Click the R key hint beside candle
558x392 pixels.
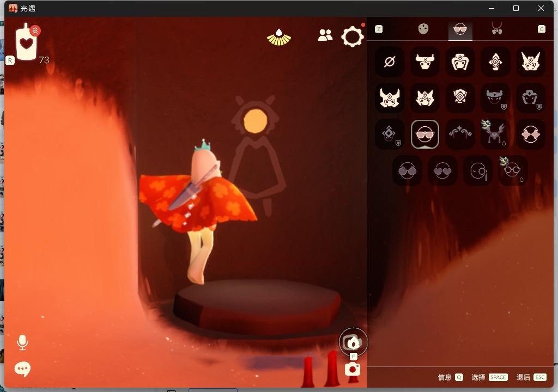pyautogui.click(x=10, y=60)
